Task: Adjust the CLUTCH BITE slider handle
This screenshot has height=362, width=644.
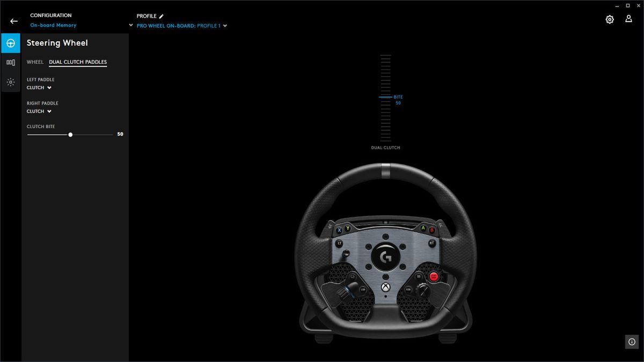Action: click(x=70, y=135)
